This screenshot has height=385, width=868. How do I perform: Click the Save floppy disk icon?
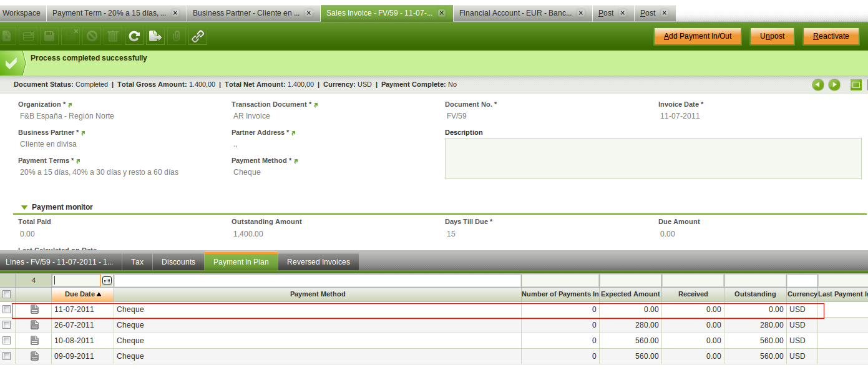49,36
